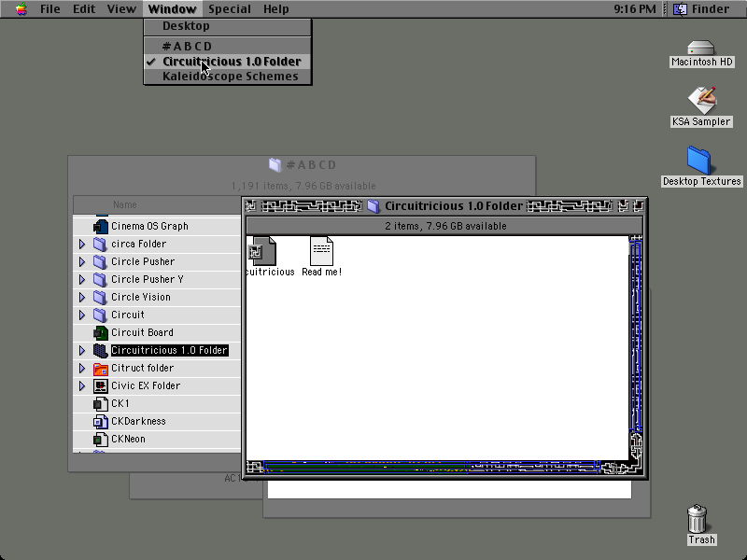747x560 pixels.
Task: Select the Desktop Textures folder icon
Action: pos(698,160)
